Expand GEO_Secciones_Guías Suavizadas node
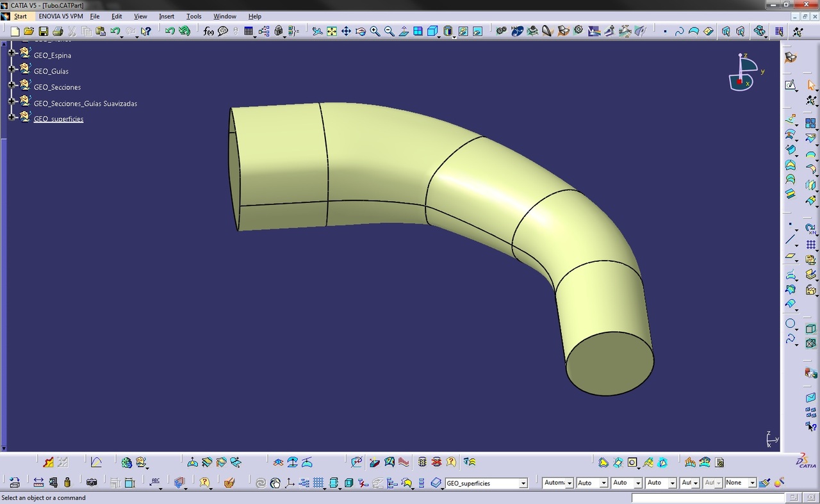The width and height of the screenshot is (820, 504). coord(12,101)
